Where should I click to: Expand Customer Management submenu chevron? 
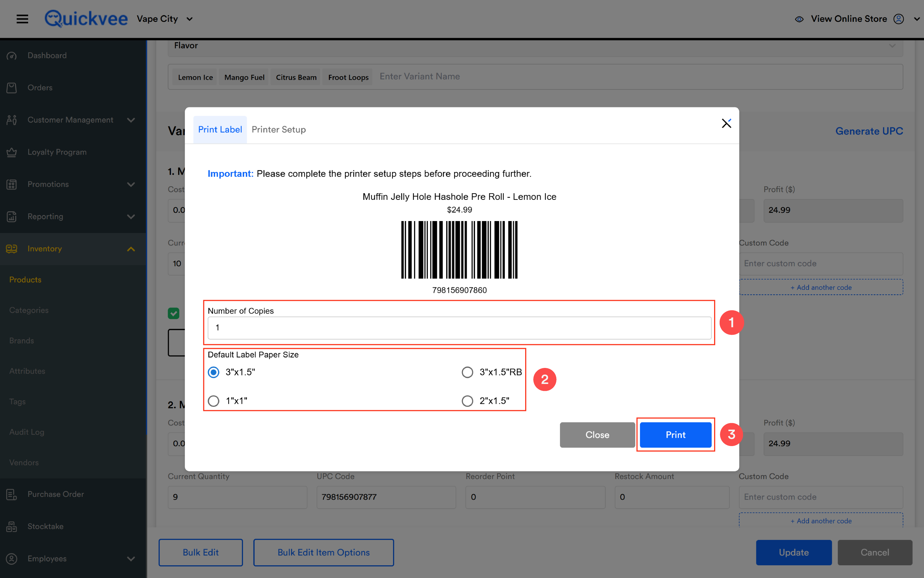pyautogui.click(x=131, y=120)
